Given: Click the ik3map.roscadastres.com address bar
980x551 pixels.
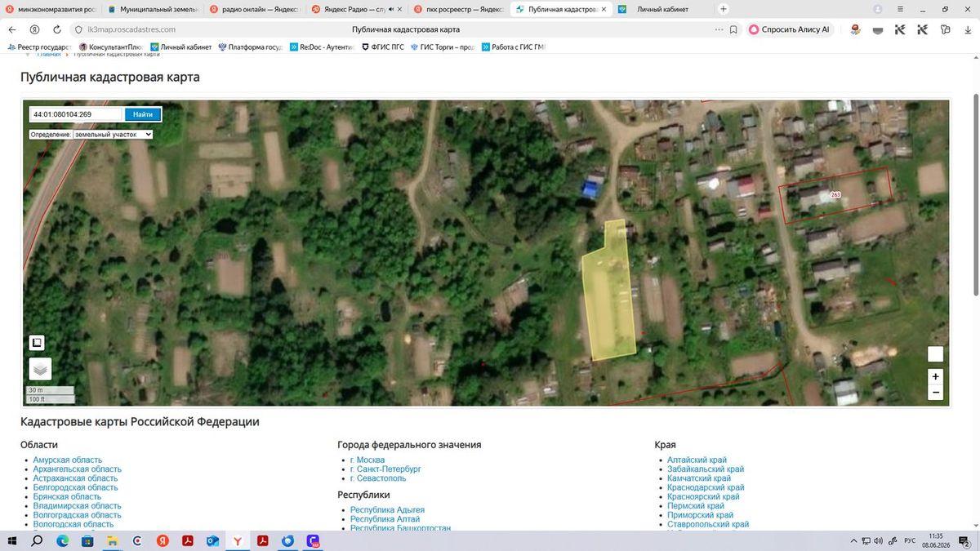Looking at the screenshot, I should [131, 29].
